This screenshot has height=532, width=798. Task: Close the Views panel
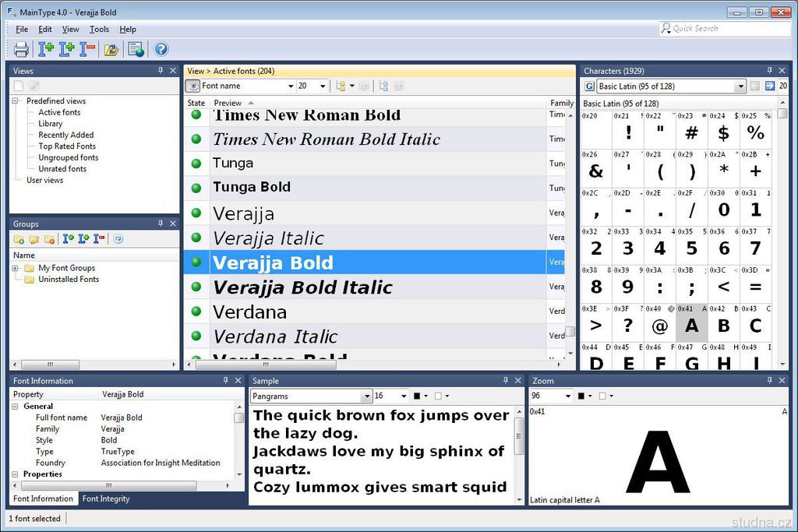point(173,71)
